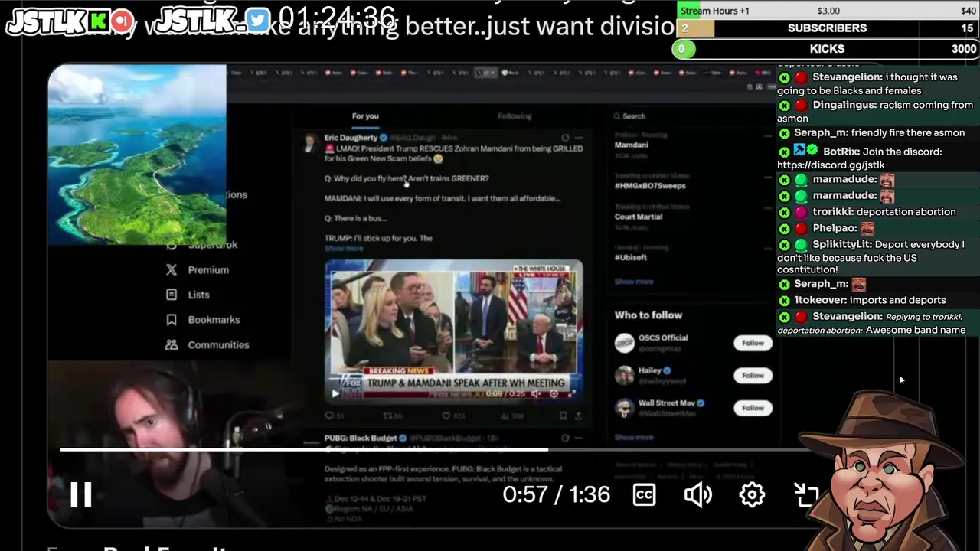
Task: Open the video settings gear
Action: (x=752, y=495)
